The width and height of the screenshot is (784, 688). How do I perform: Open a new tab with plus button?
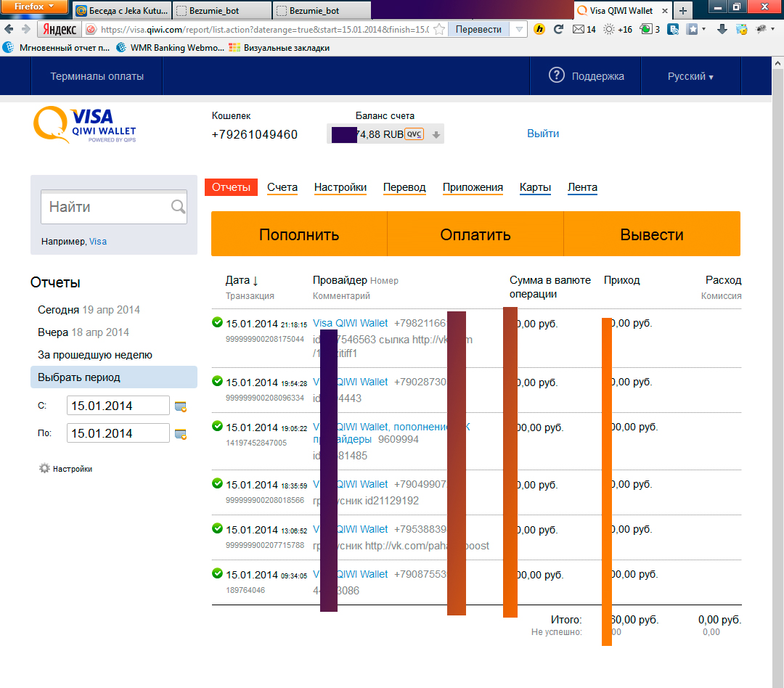[x=682, y=10]
